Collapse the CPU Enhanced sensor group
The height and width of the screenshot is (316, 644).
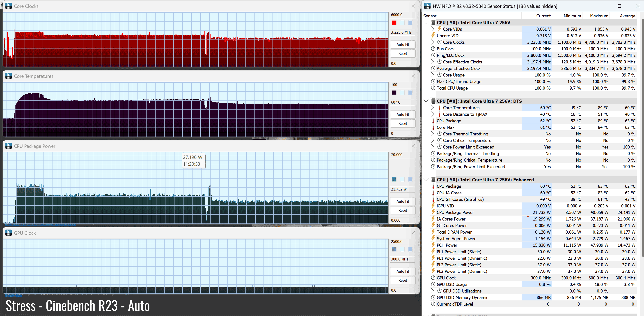coord(426,179)
